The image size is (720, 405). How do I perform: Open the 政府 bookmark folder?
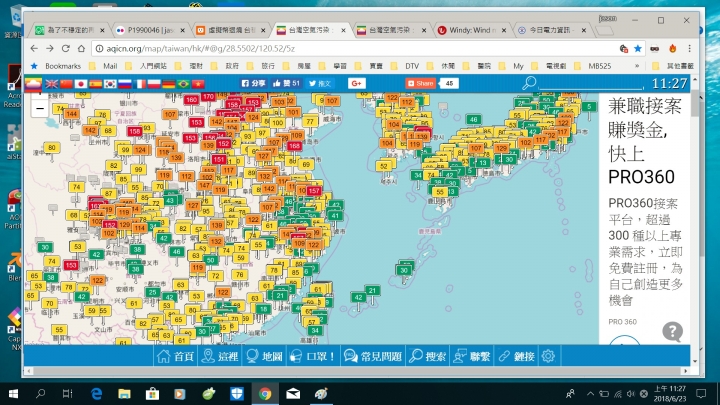click(x=226, y=66)
